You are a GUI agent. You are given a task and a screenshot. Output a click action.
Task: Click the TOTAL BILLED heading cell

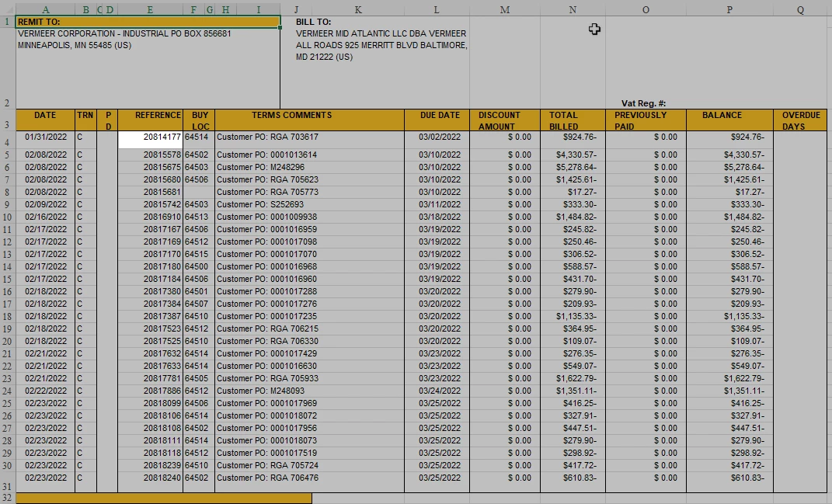[573, 120]
